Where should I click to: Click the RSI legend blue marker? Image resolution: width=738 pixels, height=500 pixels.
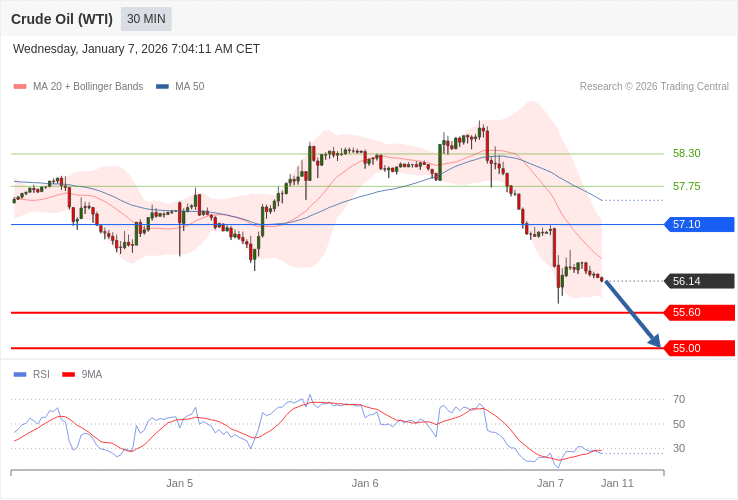20,375
